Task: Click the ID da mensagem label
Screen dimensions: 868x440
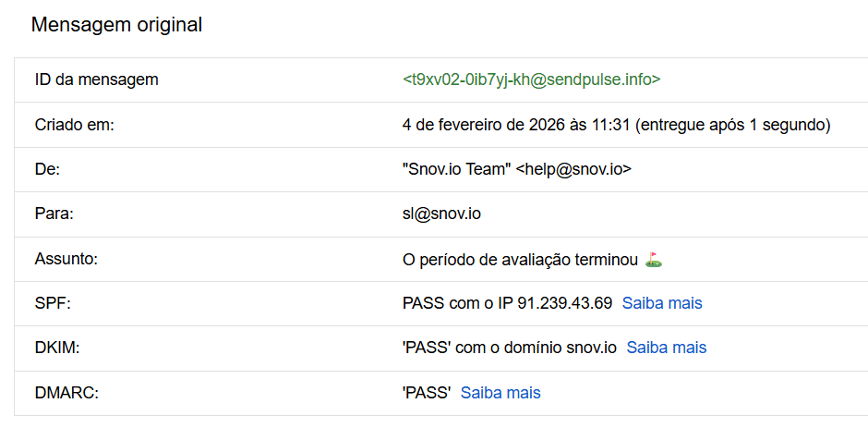Action: coord(96,79)
